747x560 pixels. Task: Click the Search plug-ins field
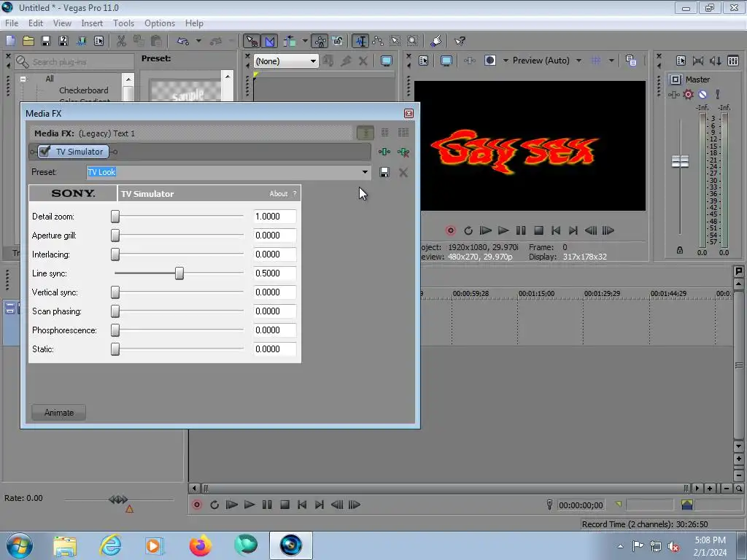click(x=75, y=62)
